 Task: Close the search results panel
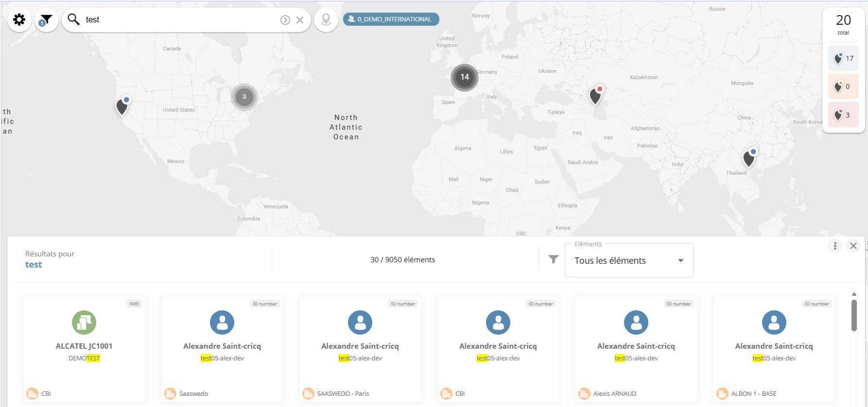point(853,246)
